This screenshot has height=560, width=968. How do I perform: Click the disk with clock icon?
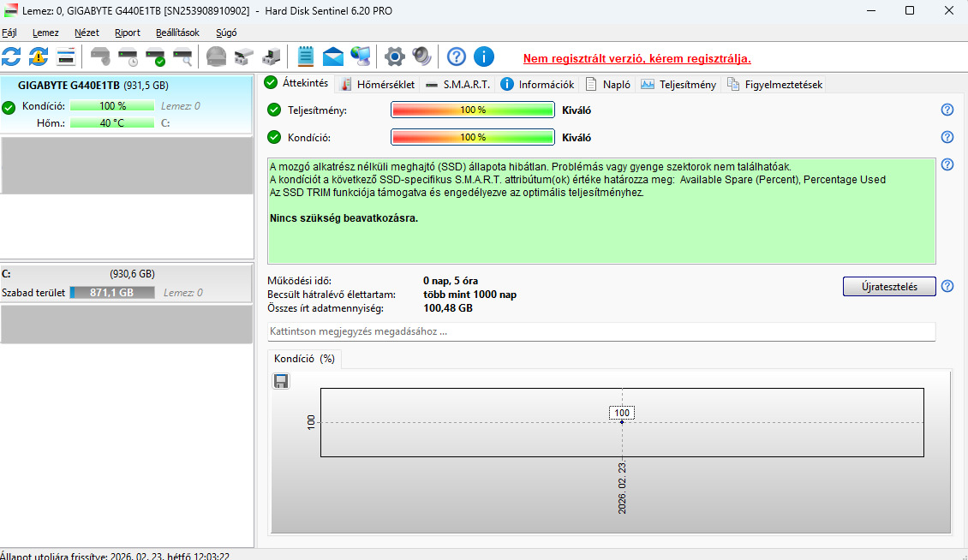(x=128, y=57)
